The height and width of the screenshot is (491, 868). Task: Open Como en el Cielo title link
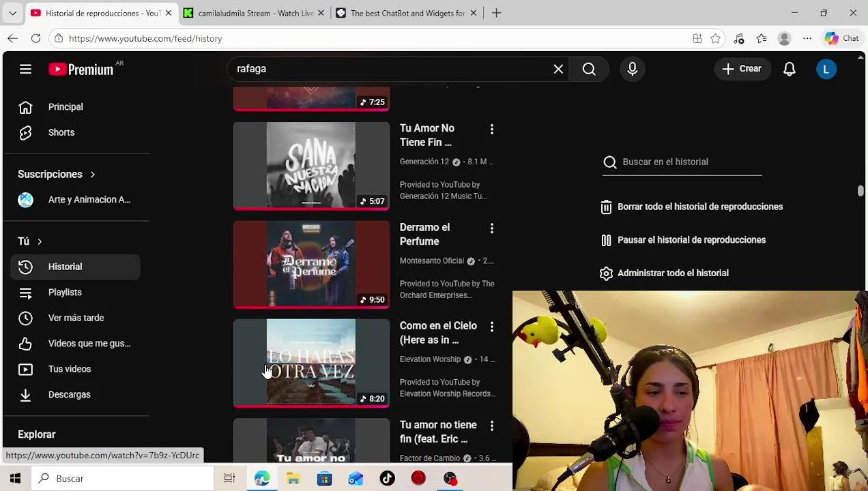(x=438, y=333)
